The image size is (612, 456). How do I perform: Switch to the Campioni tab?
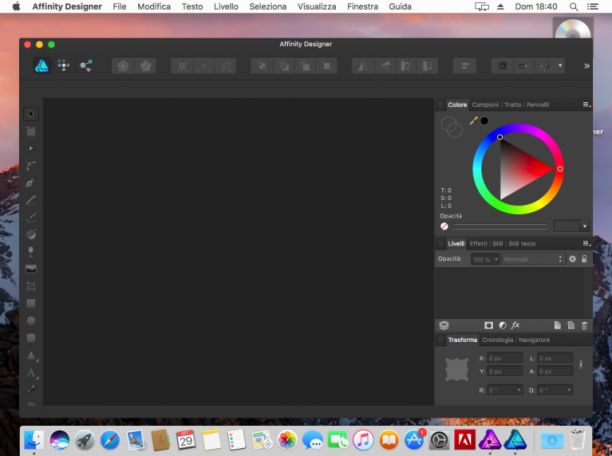(485, 105)
